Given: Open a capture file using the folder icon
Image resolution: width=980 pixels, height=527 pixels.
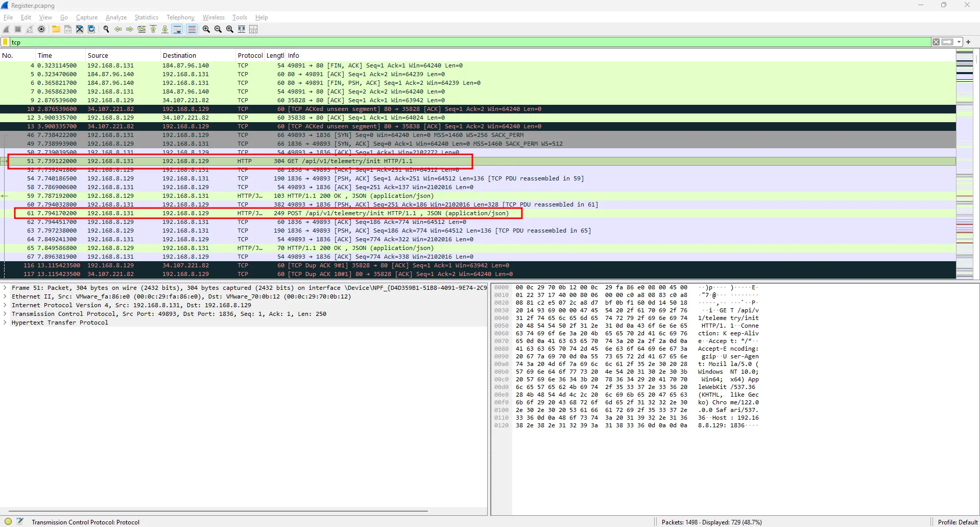Looking at the screenshot, I should (56, 29).
